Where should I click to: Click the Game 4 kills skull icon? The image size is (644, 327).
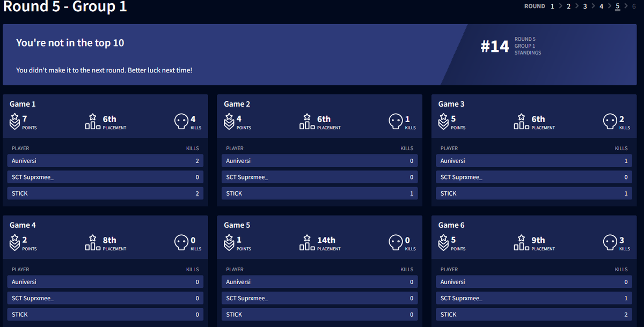pyautogui.click(x=181, y=243)
